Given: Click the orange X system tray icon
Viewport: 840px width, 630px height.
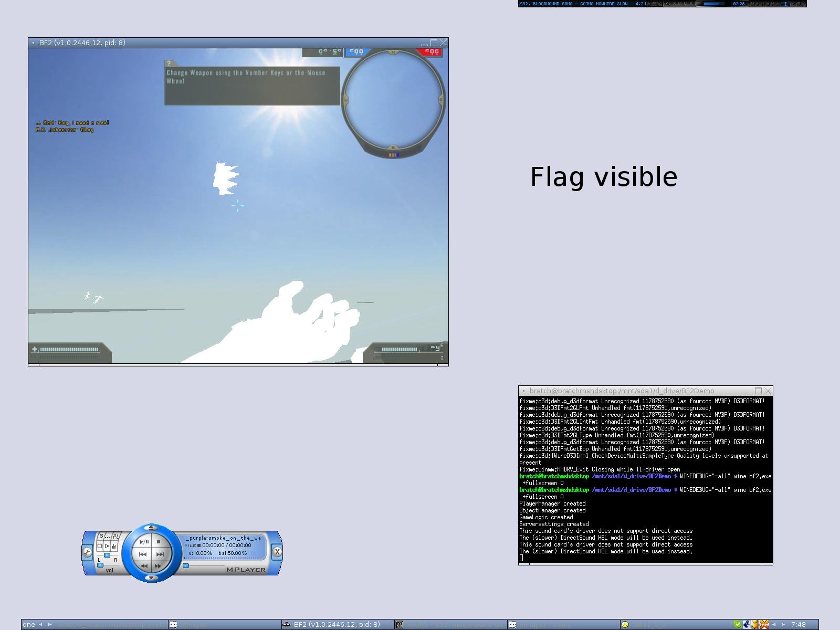Looking at the screenshot, I should (x=764, y=624).
